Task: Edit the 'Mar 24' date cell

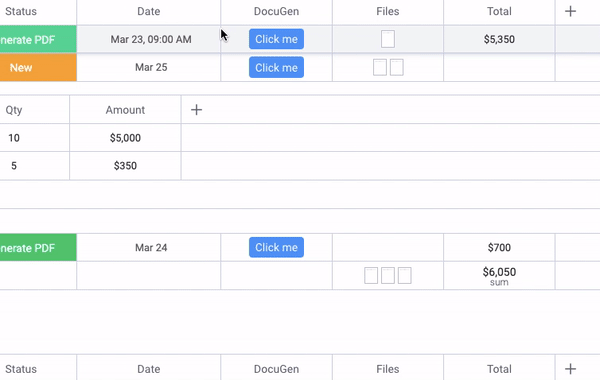Action: (x=148, y=248)
